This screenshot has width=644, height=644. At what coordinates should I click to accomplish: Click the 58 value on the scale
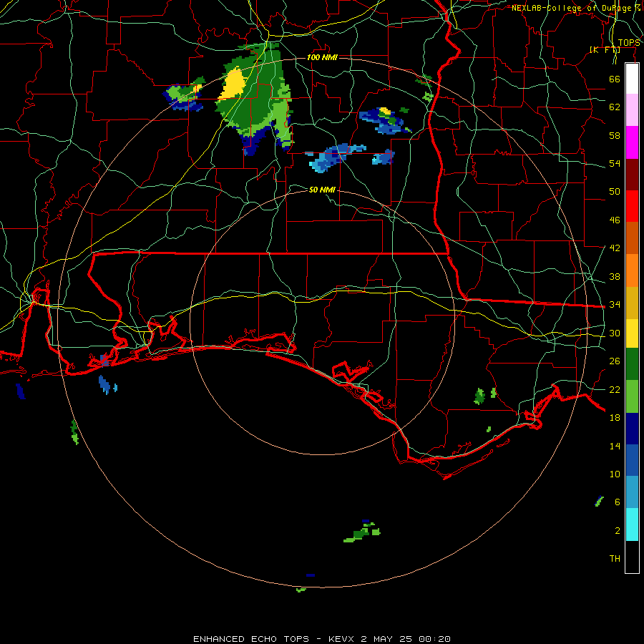point(615,135)
